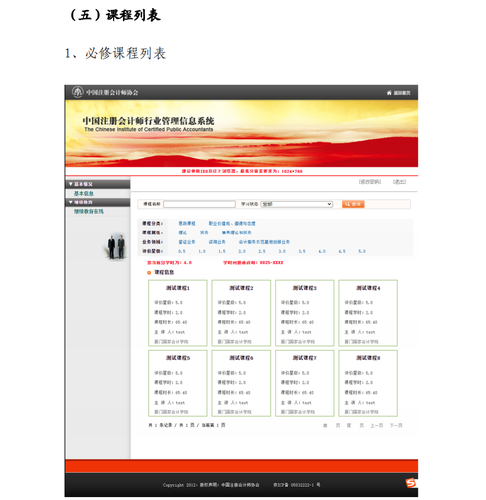
Task: Open the 测试课程1 course card
Action: pos(178,313)
